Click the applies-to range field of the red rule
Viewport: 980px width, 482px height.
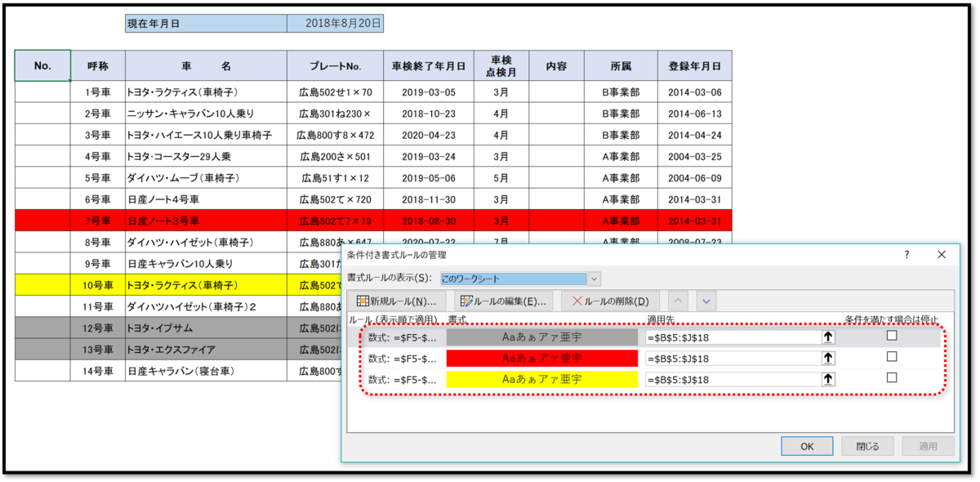pos(733,358)
